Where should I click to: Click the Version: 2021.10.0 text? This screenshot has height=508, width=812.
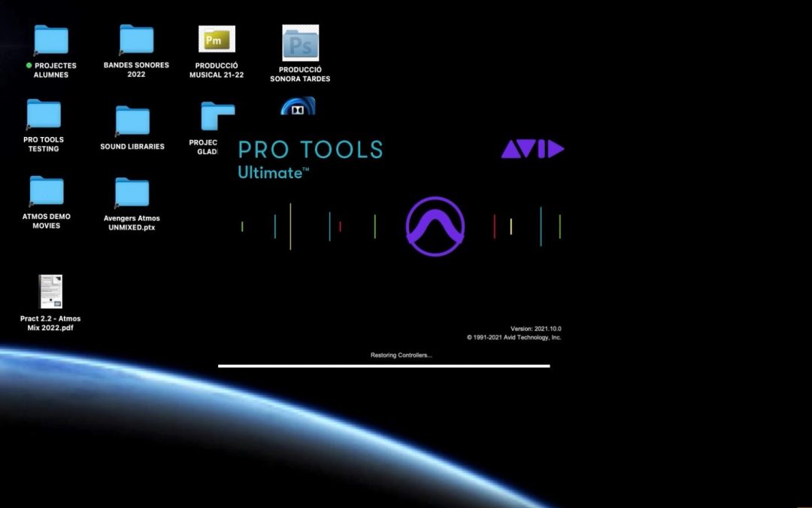[x=535, y=329]
